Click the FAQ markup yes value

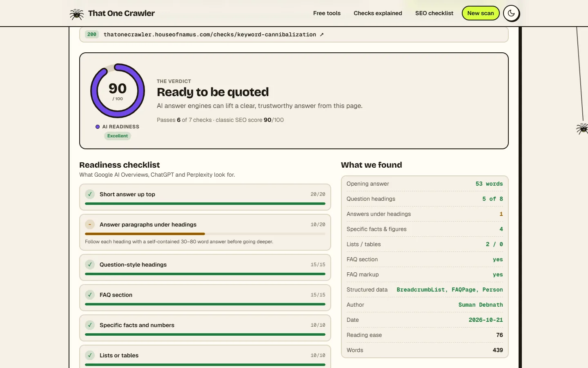tap(498, 275)
